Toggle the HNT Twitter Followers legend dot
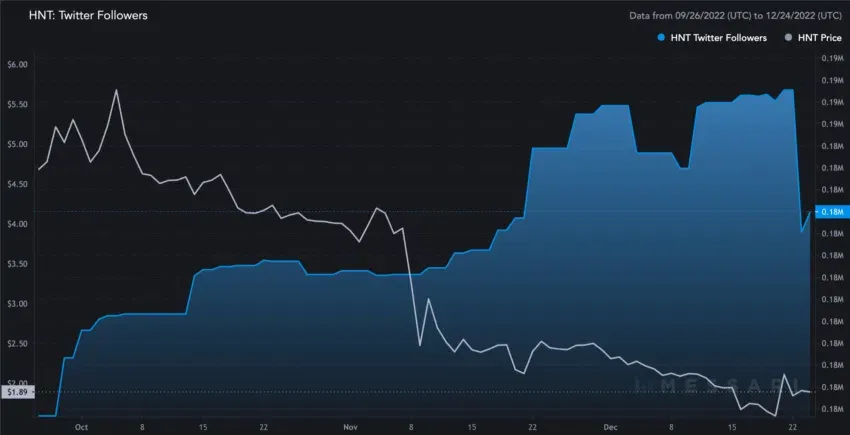The height and width of the screenshot is (435, 850). (x=661, y=37)
